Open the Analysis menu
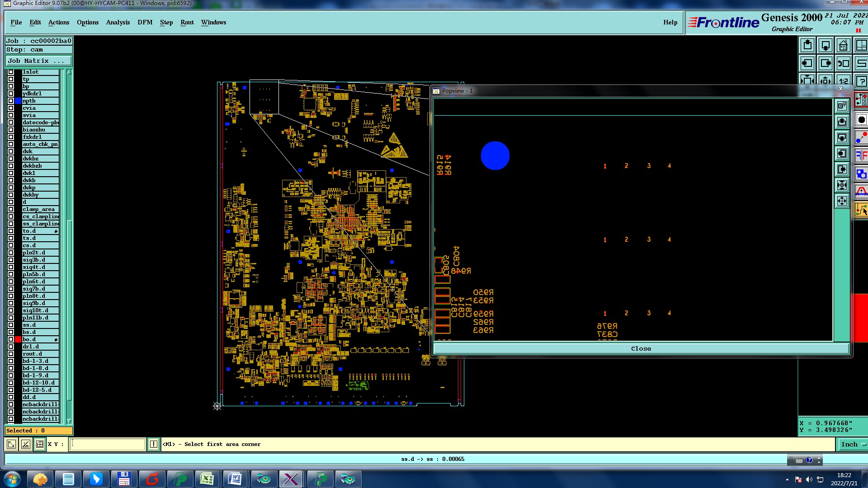The width and height of the screenshot is (868, 488). click(x=118, y=22)
